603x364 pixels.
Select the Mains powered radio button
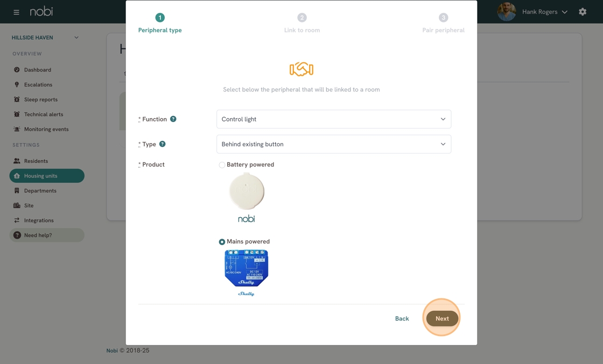point(222,242)
